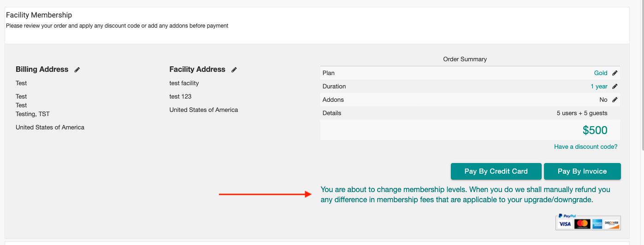Select the American Express card icon
The image size is (644, 245).
pos(597,224)
